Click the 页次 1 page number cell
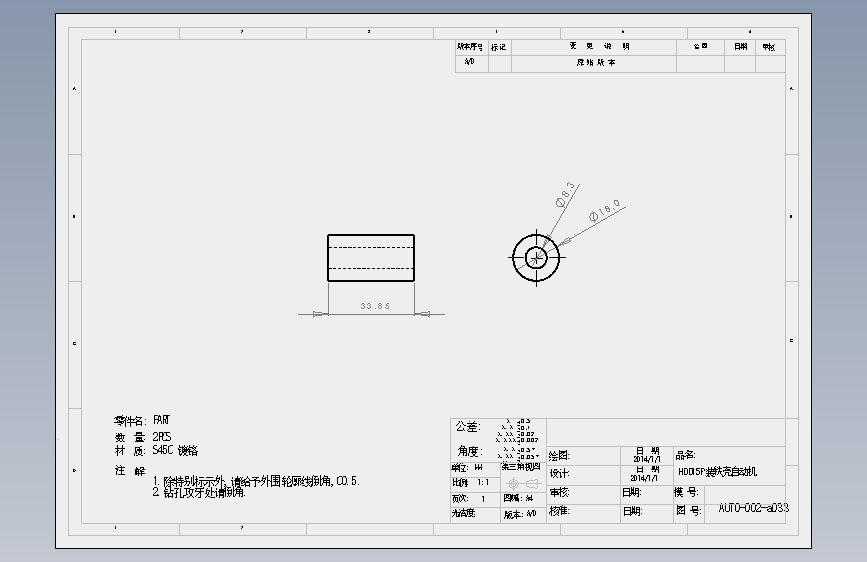This screenshot has width=867, height=562. point(475,499)
